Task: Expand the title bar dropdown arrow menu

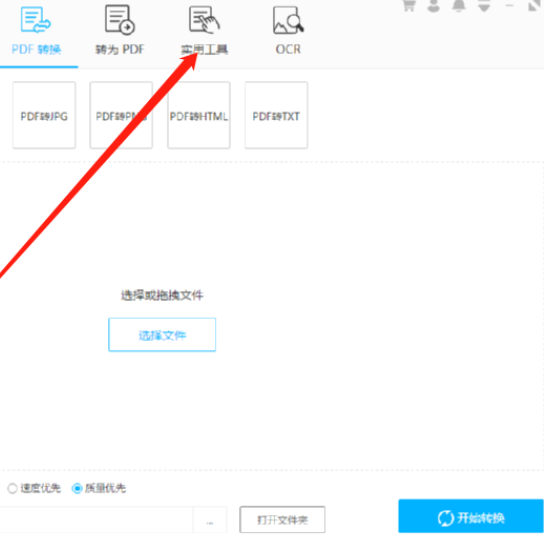Action: point(484,6)
